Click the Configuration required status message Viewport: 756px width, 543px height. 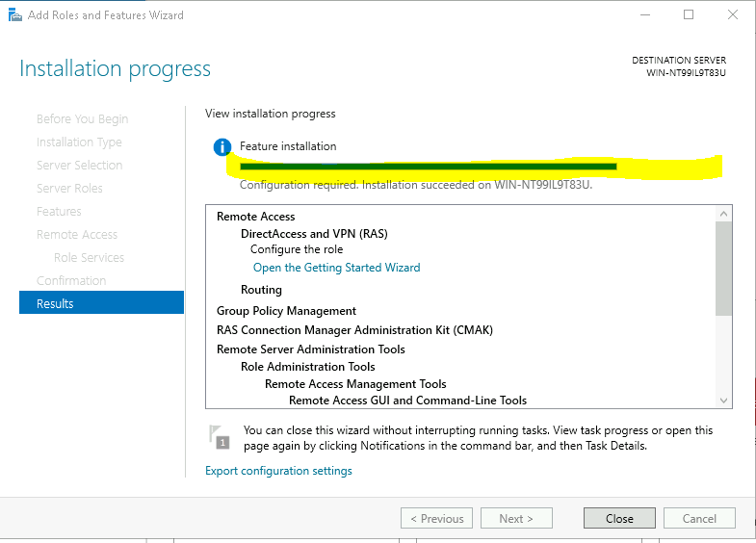[416, 185]
